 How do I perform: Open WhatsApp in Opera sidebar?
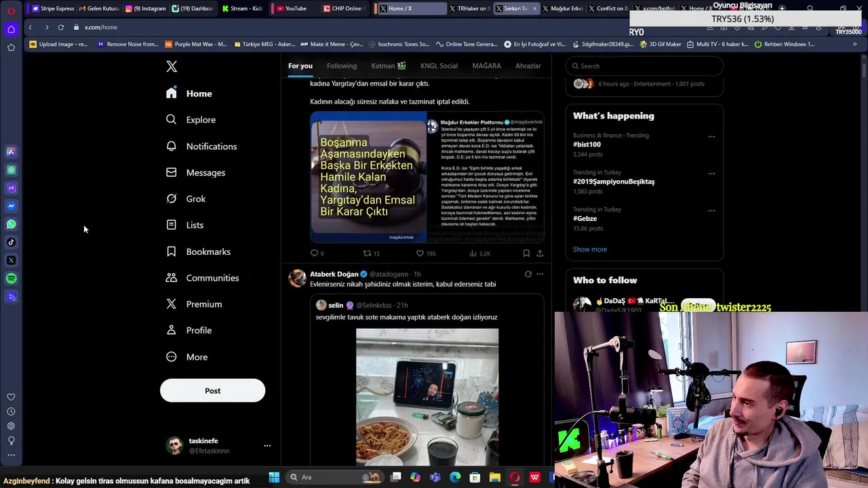(11, 224)
